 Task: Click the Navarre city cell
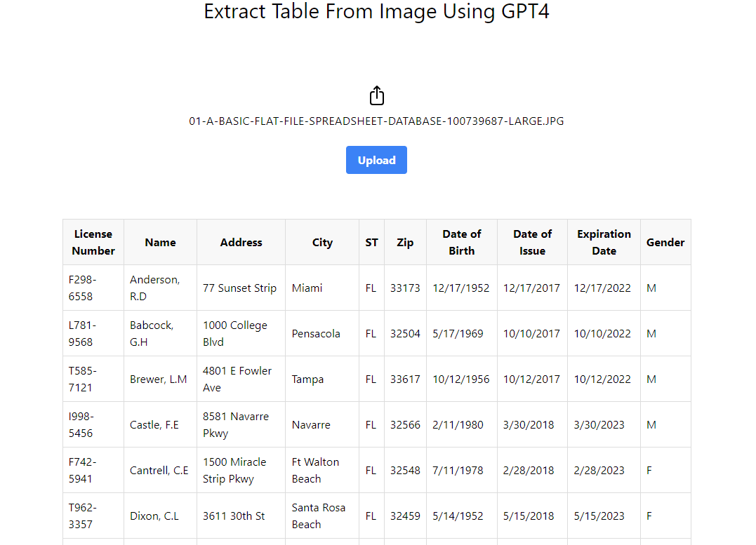tap(311, 424)
